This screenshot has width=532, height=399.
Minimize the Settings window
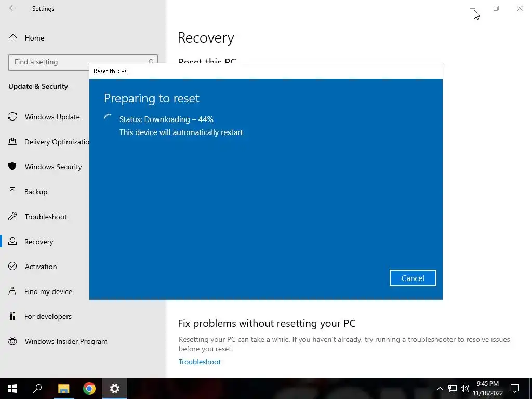coord(472,8)
